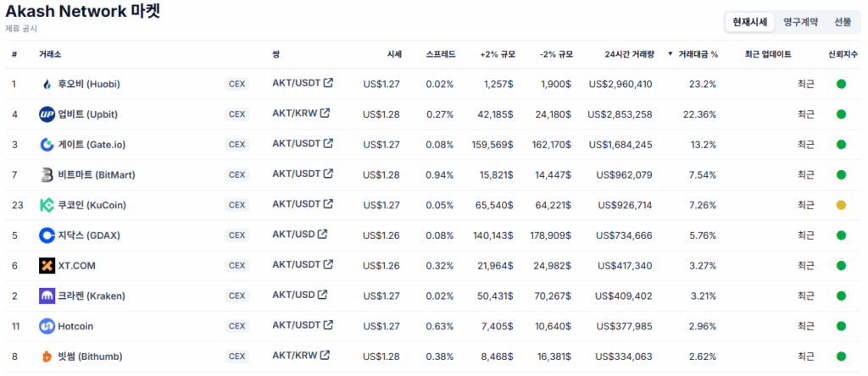Click the KuCoin logo icon
Screen dimensions: 868x376
tap(47, 205)
